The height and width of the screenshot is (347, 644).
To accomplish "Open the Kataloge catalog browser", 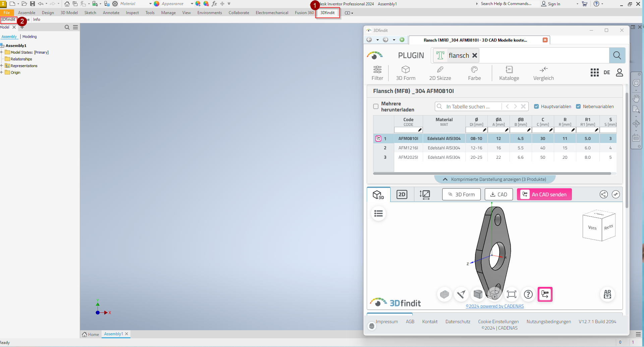I will [509, 73].
